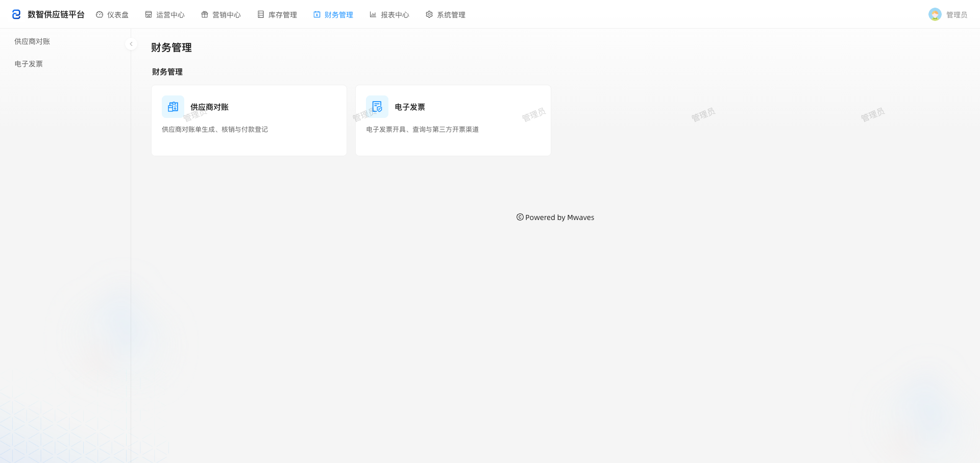This screenshot has width=980, height=463.
Task: Click the 管理员 username dropdown
Action: [957, 15]
